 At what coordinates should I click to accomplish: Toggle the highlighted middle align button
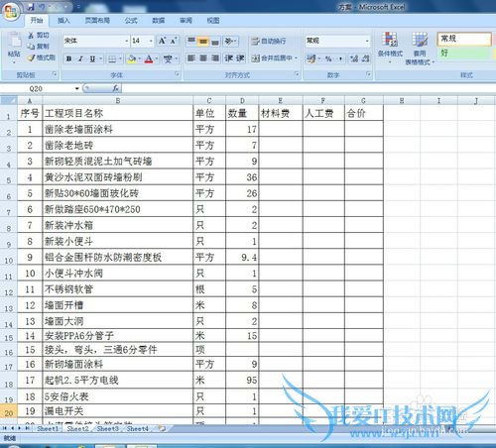203,42
